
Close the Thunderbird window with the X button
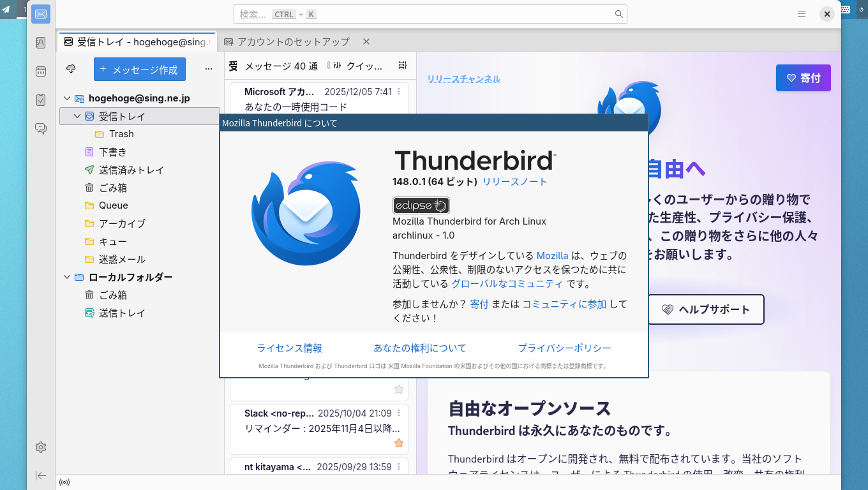[827, 14]
